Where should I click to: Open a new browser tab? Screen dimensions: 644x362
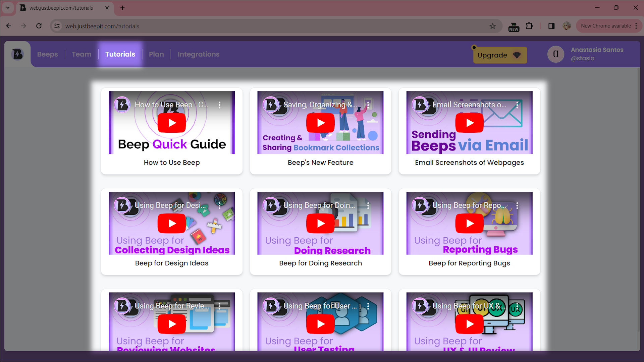point(122,8)
